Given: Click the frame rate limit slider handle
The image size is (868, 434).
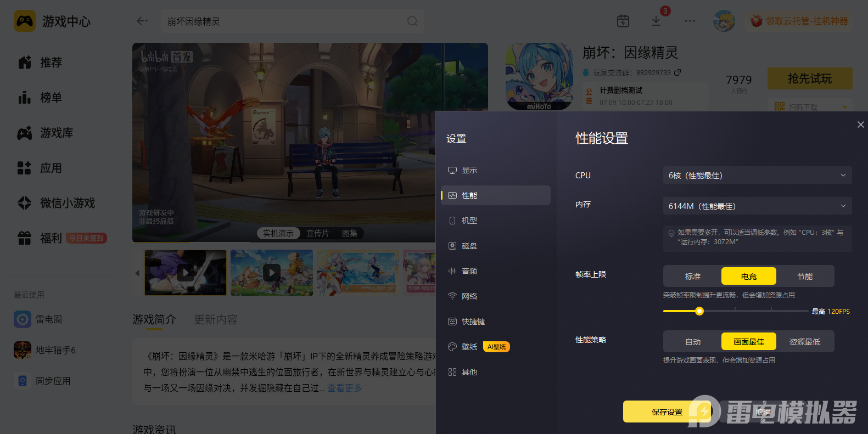Looking at the screenshot, I should pyautogui.click(x=699, y=311).
